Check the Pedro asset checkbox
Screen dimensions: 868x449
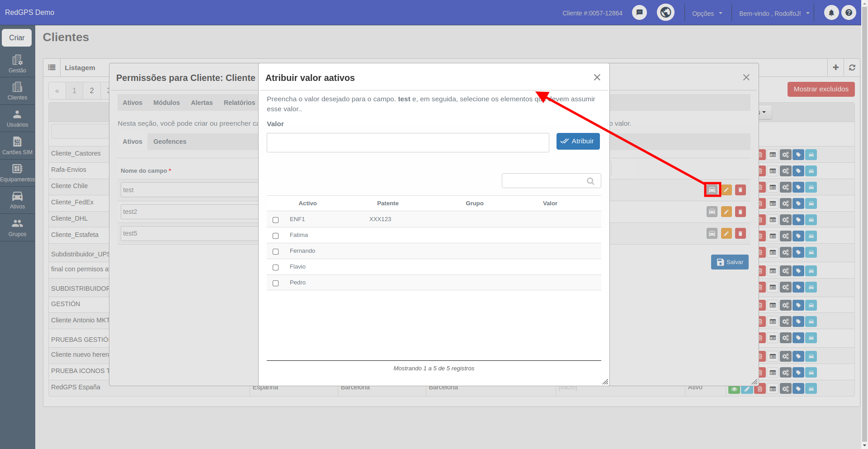pyautogui.click(x=275, y=283)
